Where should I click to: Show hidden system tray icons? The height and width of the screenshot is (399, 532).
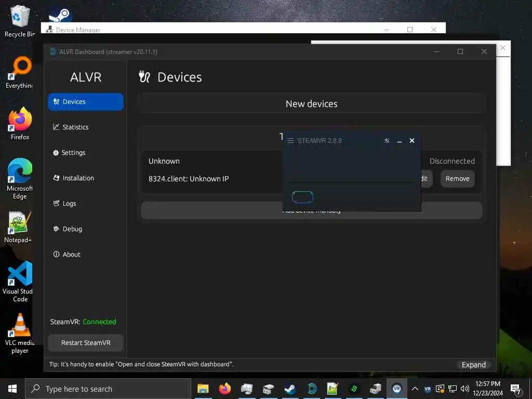(x=415, y=389)
